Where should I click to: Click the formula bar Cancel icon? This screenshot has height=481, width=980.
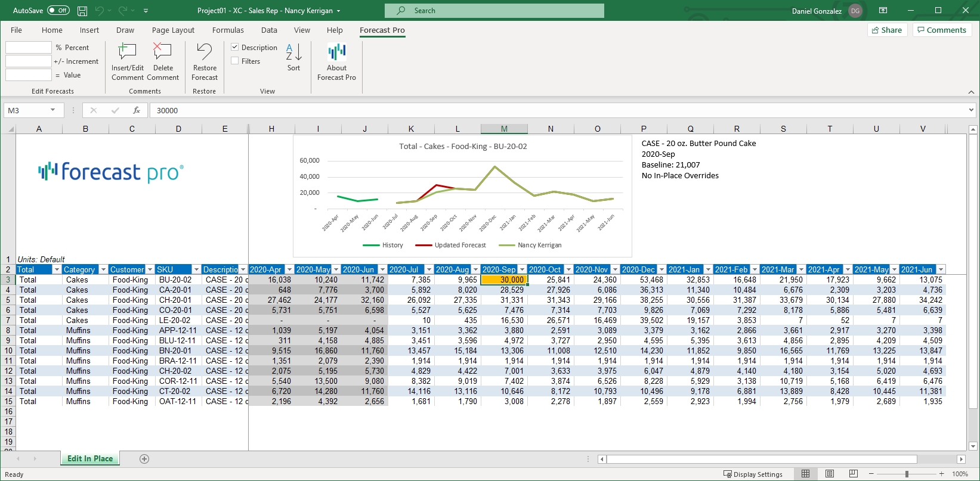pos(94,110)
